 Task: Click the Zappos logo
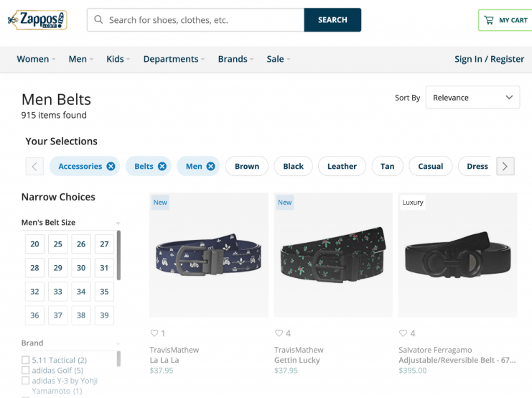(x=37, y=19)
